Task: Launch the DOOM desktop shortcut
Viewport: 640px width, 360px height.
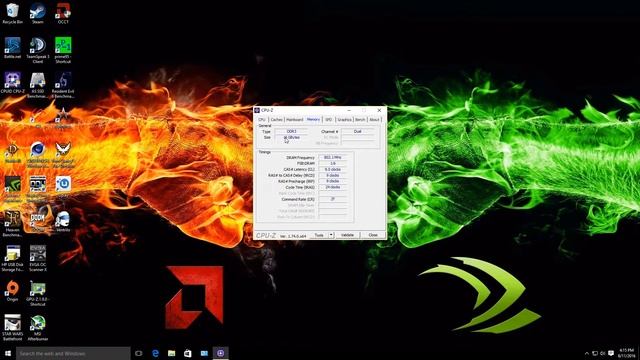Action: coord(38,221)
